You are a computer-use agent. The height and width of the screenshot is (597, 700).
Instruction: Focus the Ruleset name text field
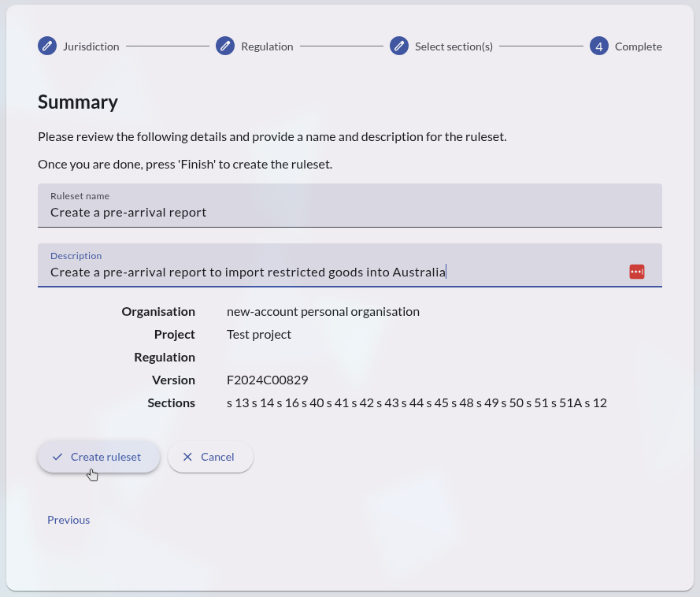tap(350, 212)
